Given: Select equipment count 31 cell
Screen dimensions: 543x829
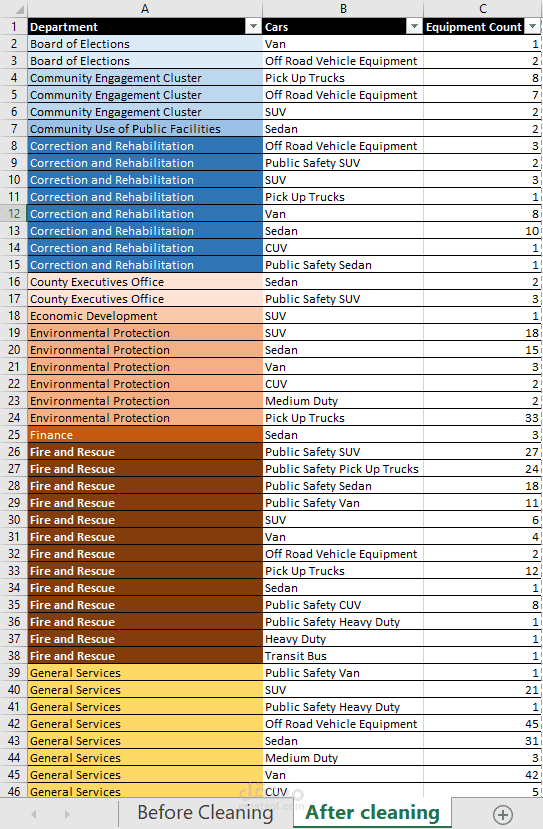Looking at the screenshot, I should point(482,741).
